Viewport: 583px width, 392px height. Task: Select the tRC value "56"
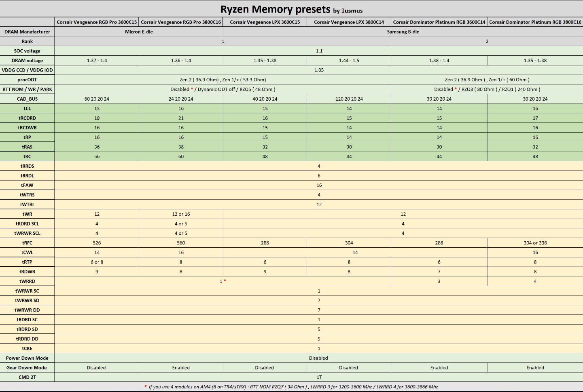pyautogui.click(x=97, y=156)
